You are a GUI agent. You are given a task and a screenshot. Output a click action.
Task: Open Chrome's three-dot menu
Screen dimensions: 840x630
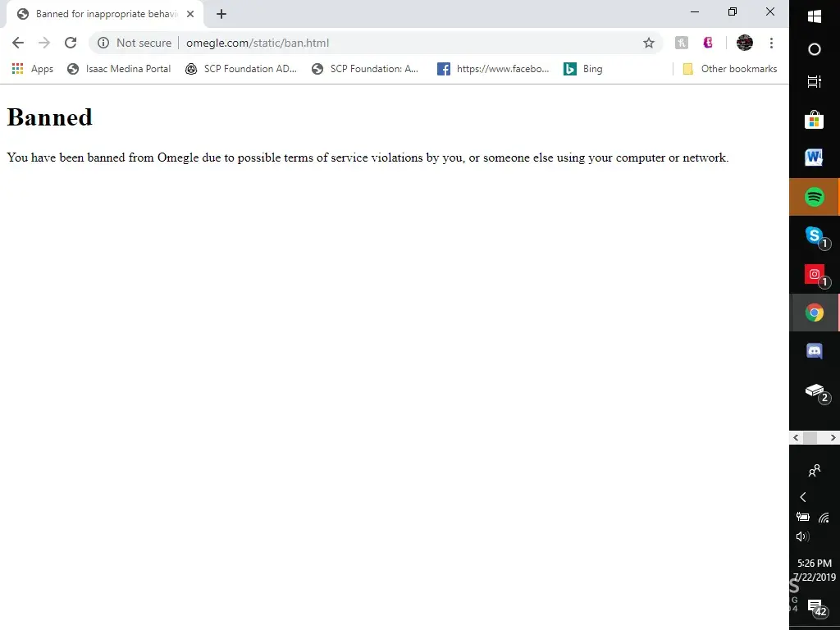pyautogui.click(x=771, y=43)
